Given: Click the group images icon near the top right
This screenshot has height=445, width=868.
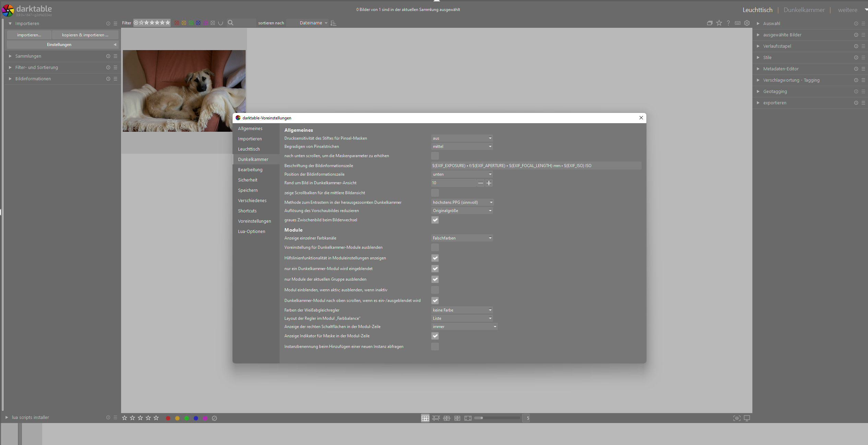Looking at the screenshot, I should tap(709, 23).
